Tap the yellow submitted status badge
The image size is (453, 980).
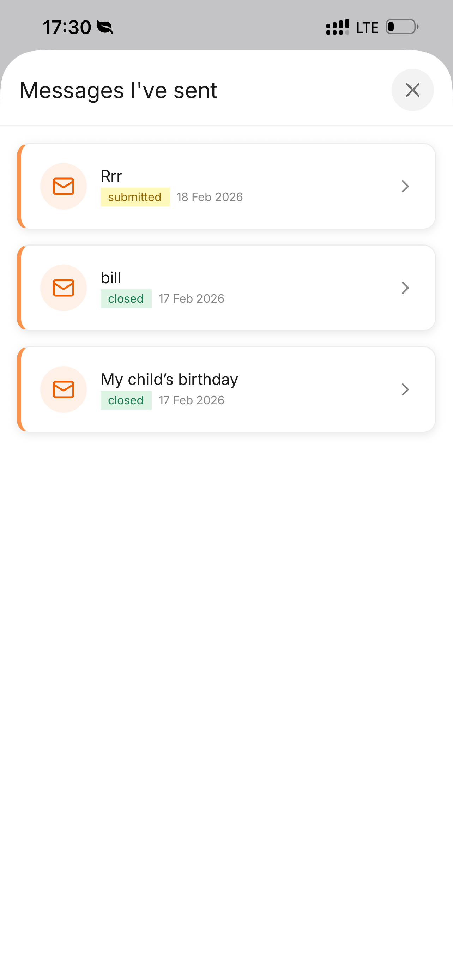coord(135,197)
